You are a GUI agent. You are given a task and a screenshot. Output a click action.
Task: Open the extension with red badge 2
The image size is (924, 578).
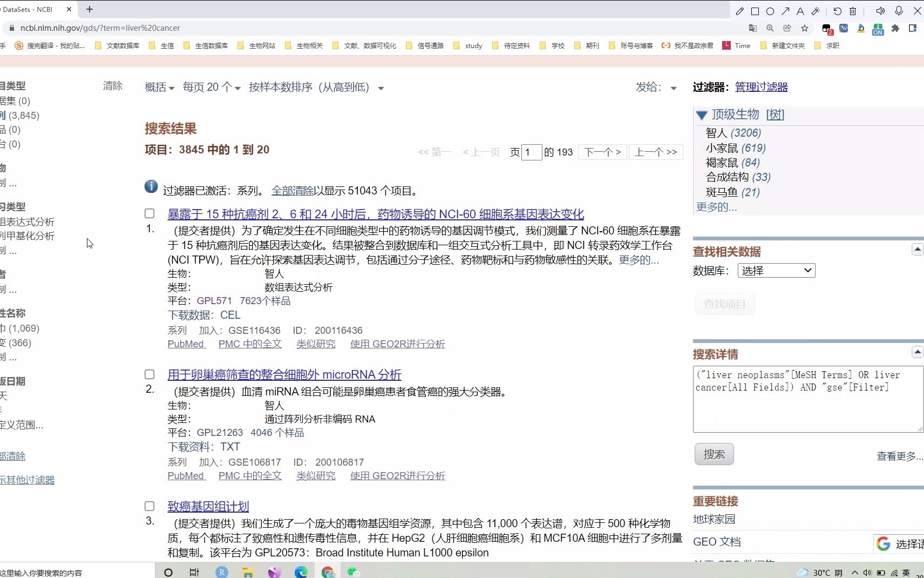[827, 29]
